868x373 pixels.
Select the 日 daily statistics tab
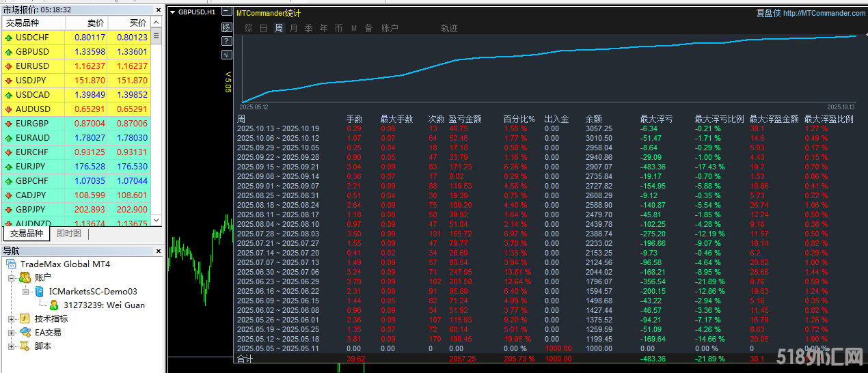(x=264, y=28)
